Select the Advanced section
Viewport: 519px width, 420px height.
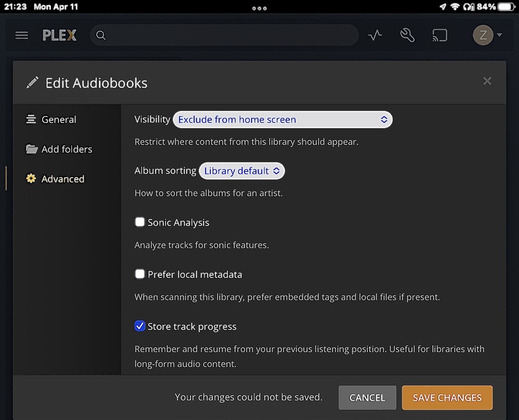[62, 179]
